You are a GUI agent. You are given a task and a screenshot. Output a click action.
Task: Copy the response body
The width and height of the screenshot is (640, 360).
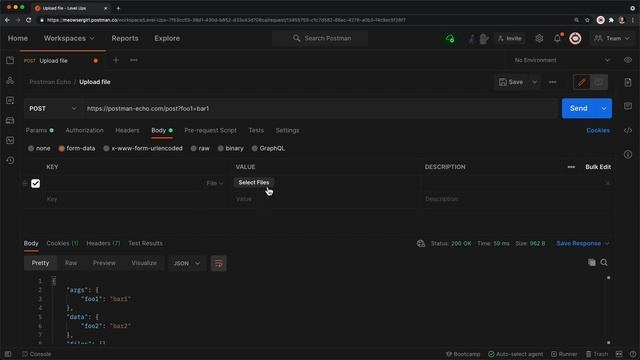591,262
